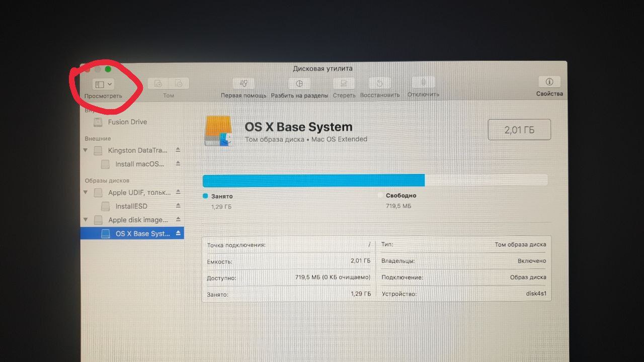Open Свойства info button

tap(549, 81)
